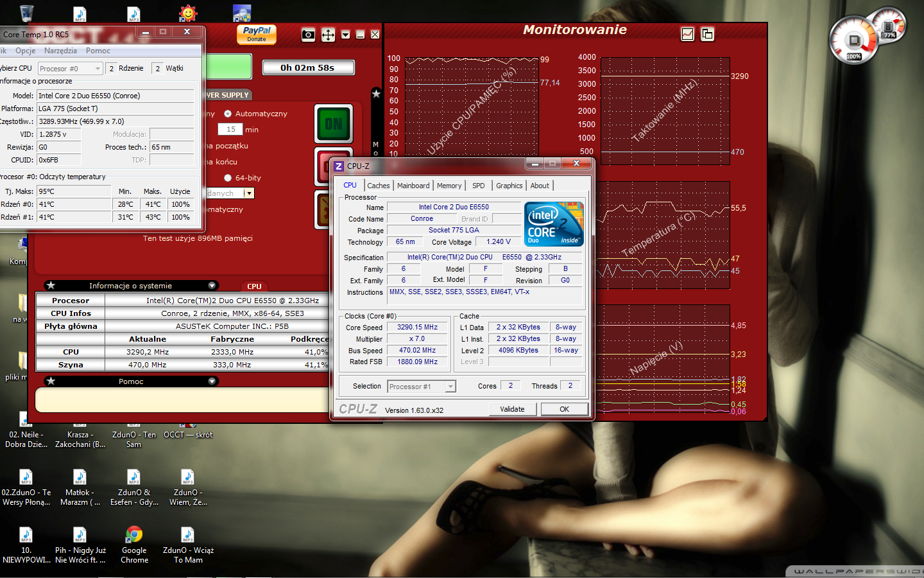Click the 'ASUSTeK Computer INC.: P5B' cell

click(x=232, y=326)
